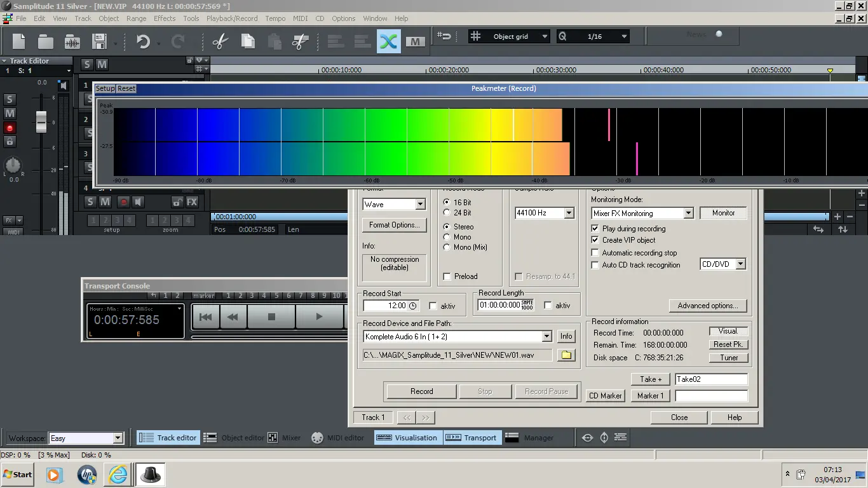The width and height of the screenshot is (868, 488).
Task: Select the 16 Bit radio button
Action: [x=447, y=203]
